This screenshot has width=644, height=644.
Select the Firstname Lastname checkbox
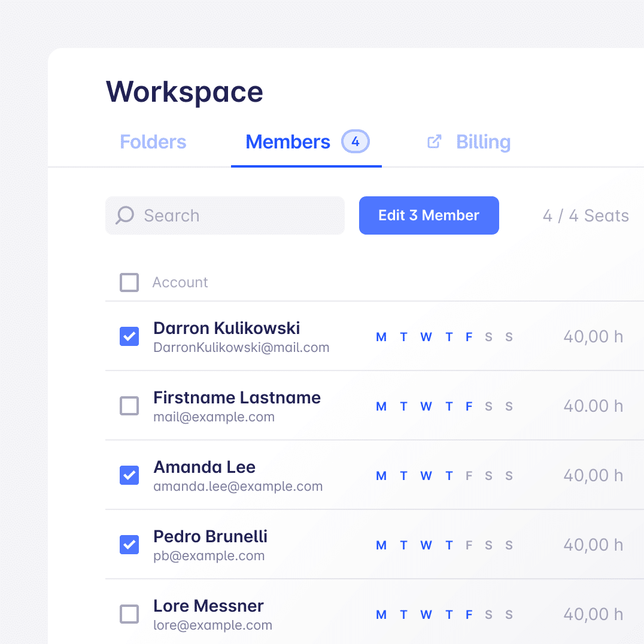[x=129, y=406]
